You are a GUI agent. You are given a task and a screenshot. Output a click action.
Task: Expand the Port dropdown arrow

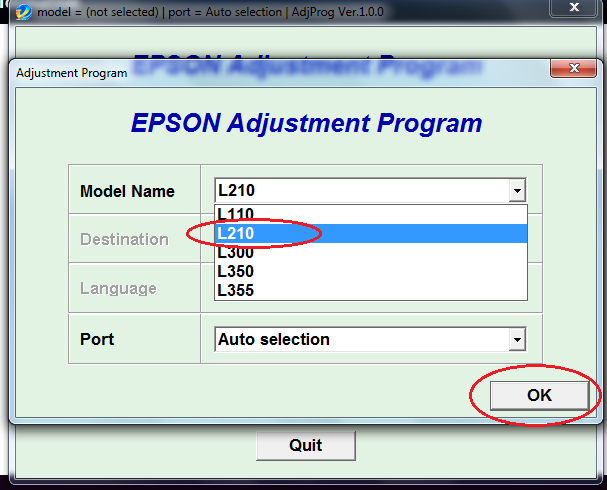(x=517, y=340)
